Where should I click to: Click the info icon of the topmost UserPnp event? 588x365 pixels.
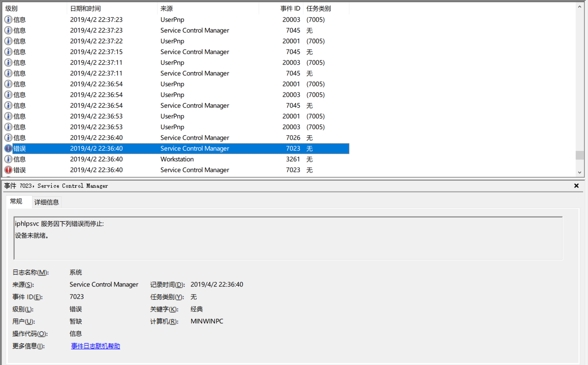pos(8,20)
